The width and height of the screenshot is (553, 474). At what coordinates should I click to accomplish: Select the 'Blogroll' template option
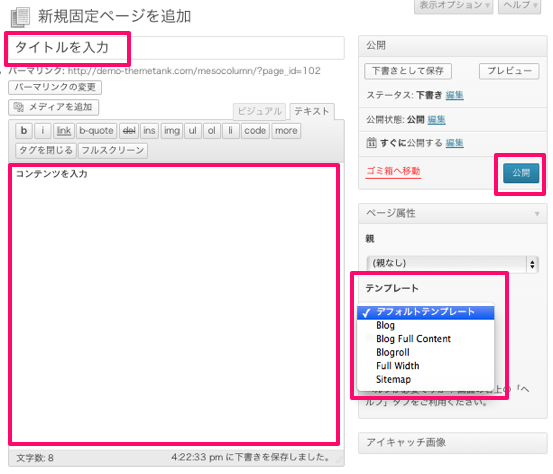(x=425, y=352)
